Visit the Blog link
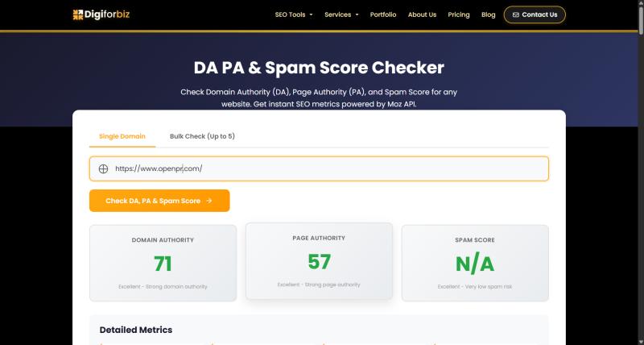This screenshot has width=644, height=345. click(488, 15)
